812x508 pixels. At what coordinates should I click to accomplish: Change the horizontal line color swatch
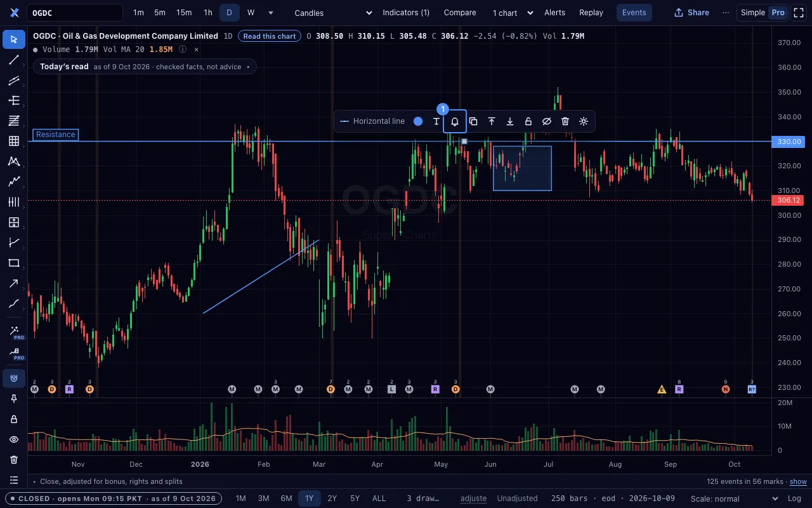(x=418, y=121)
